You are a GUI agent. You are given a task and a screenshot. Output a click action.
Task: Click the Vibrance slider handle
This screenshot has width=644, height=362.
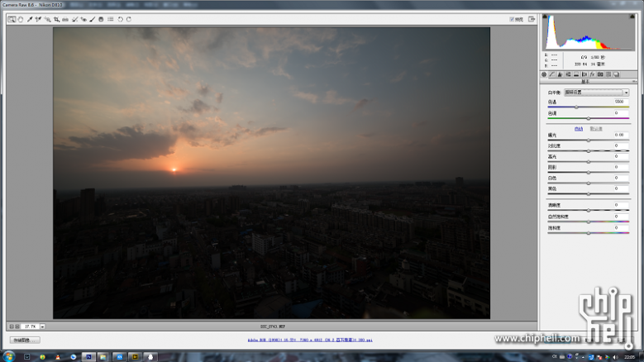(588, 221)
